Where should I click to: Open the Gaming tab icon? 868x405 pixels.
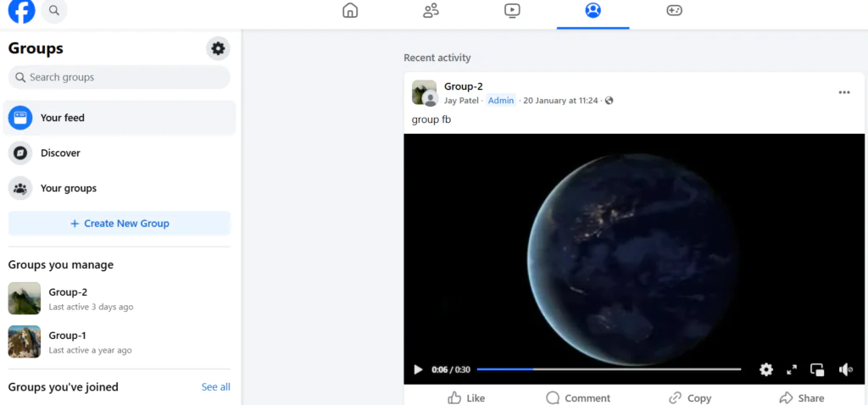[x=674, y=10]
